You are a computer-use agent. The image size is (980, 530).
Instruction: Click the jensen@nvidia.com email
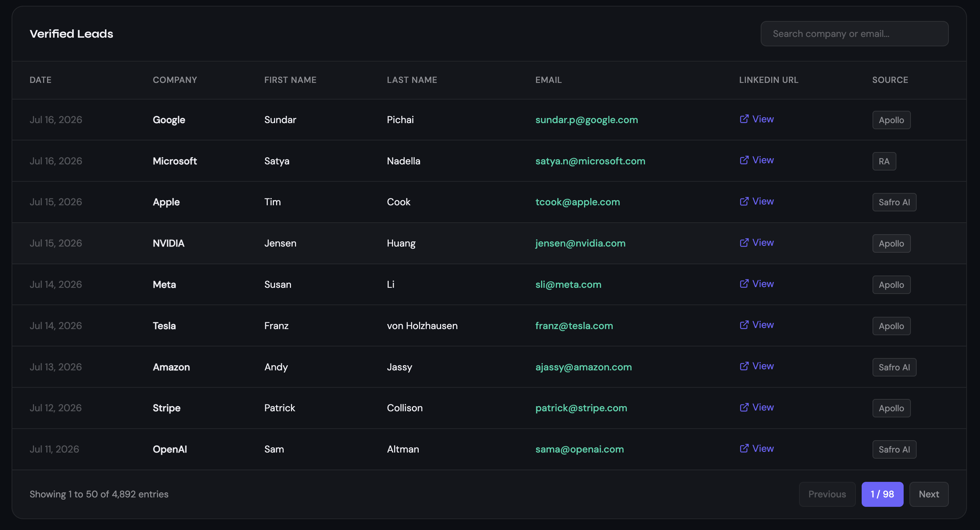580,244
